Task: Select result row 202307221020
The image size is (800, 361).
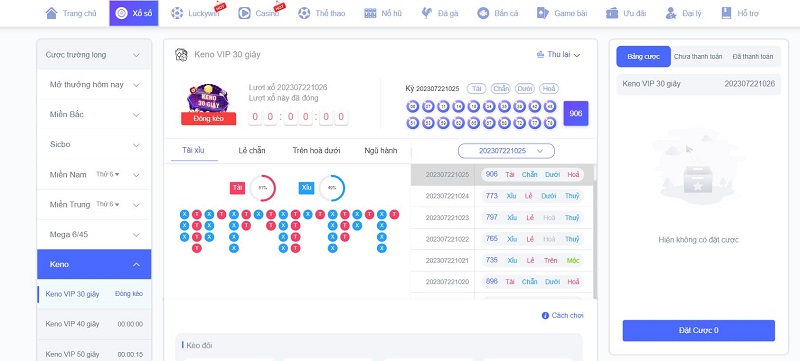Action: click(501, 281)
